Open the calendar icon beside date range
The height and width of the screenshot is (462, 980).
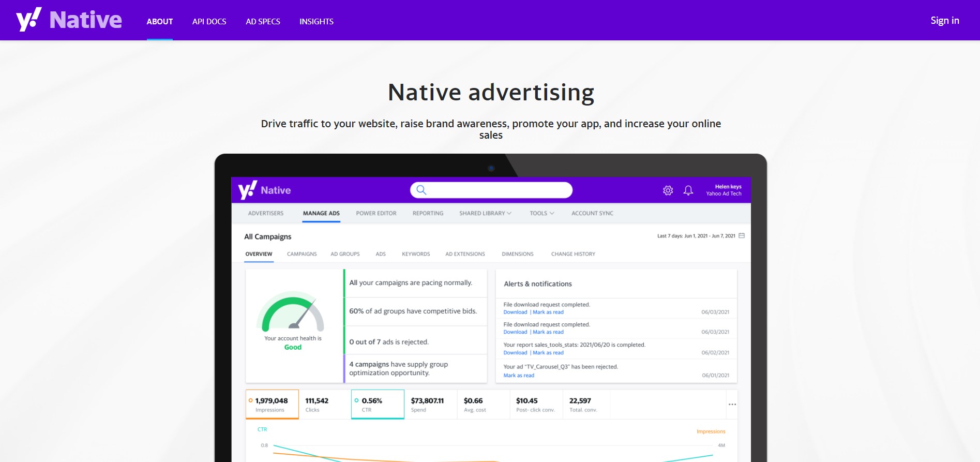coord(742,236)
